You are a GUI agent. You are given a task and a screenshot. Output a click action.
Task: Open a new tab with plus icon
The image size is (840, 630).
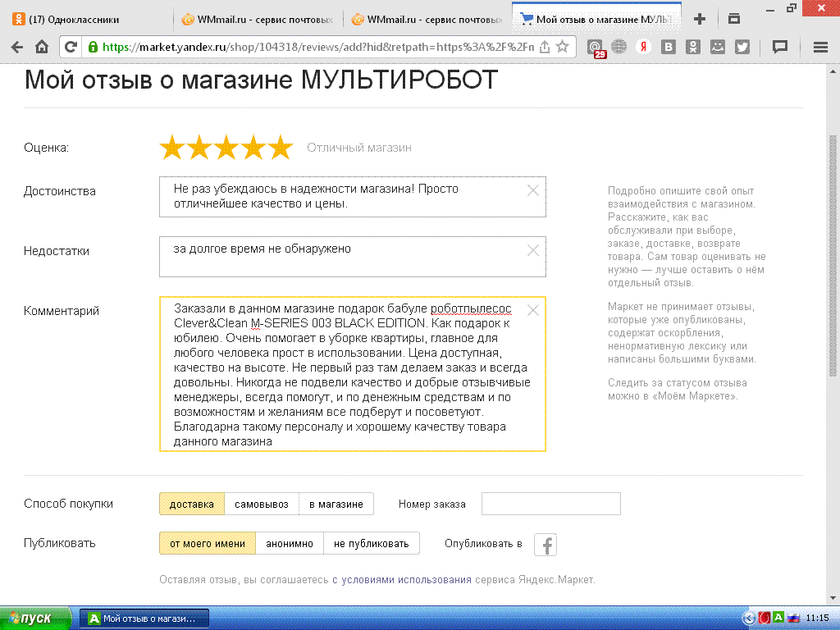[x=699, y=20]
